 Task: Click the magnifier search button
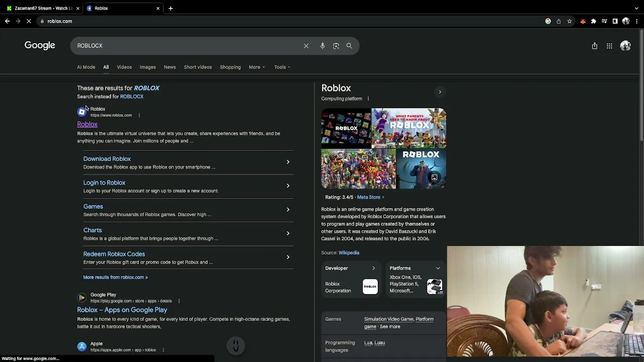click(349, 46)
